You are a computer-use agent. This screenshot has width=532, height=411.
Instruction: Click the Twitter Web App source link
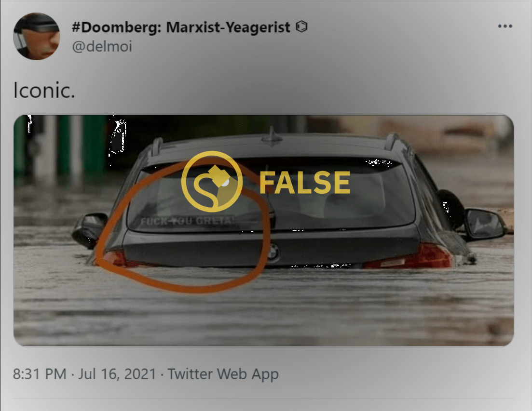click(x=223, y=374)
